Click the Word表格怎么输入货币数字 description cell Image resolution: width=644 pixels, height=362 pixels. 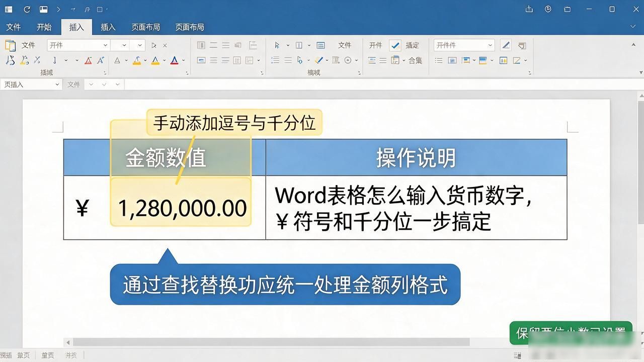tap(416, 208)
